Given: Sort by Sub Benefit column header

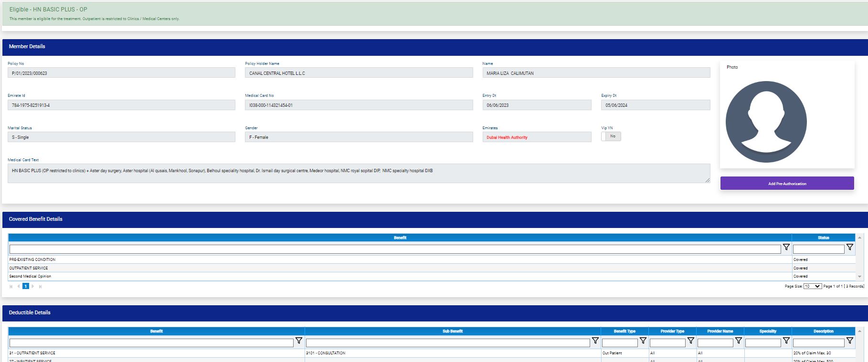Looking at the screenshot, I should [x=452, y=331].
